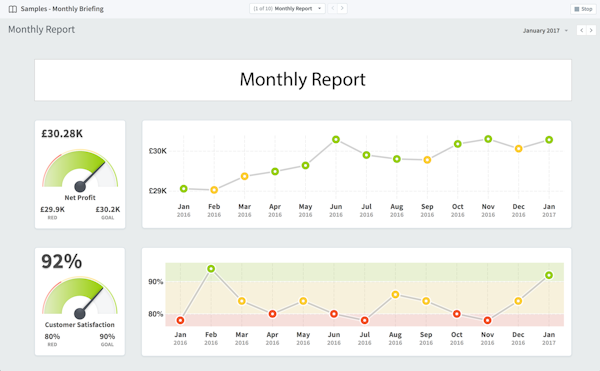Click the Monthly Report page heading
600x371 pixels.
(x=41, y=29)
